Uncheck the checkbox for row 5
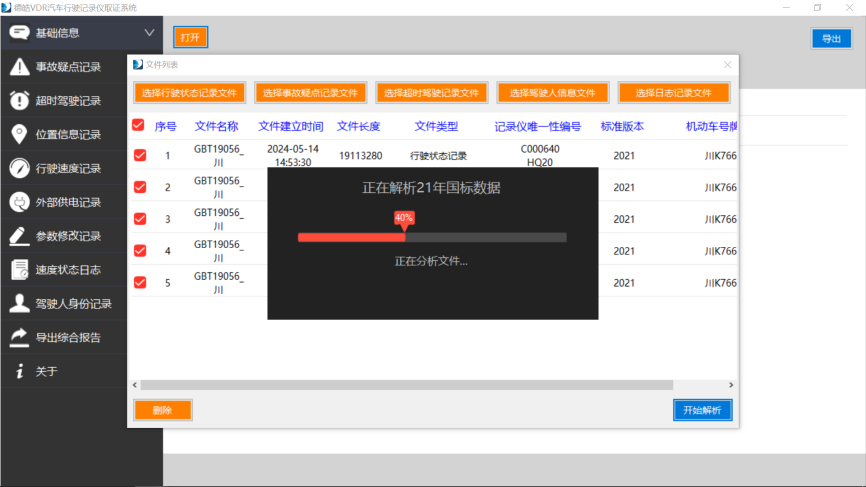 tap(140, 282)
